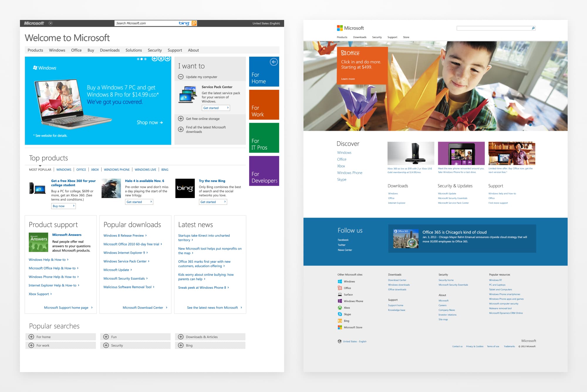
Task: Open Downloads in new site navigation
Action: (360, 37)
